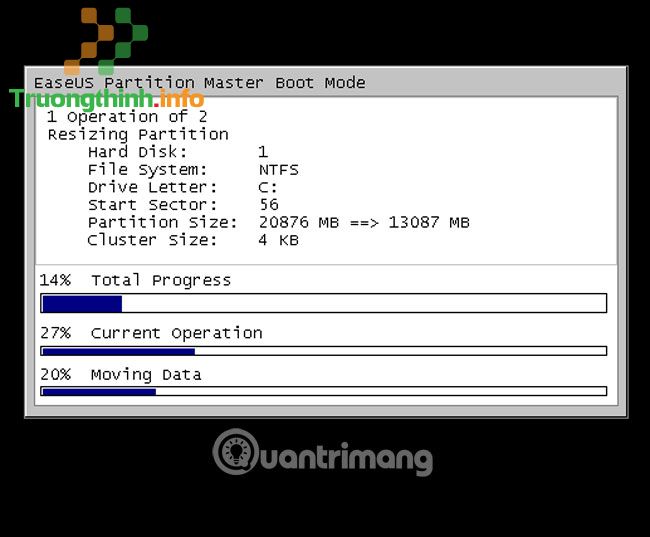650x537 pixels.
Task: Click the 'Resizing Partition' line
Action: (x=138, y=134)
